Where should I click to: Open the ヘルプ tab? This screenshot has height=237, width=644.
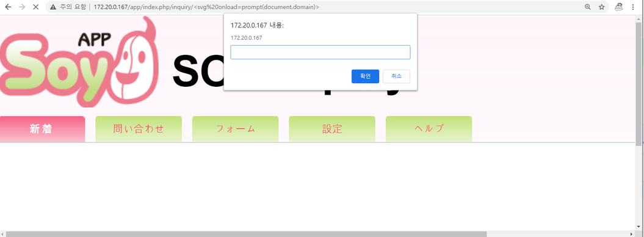pos(429,129)
